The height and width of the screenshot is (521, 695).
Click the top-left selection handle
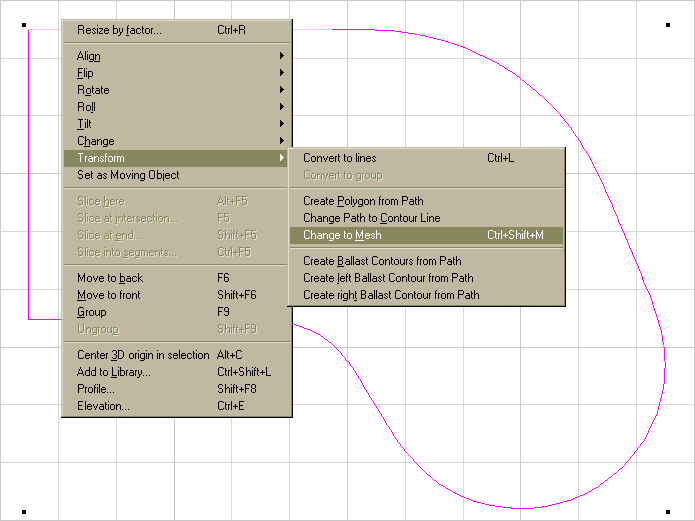pyautogui.click(x=24, y=25)
